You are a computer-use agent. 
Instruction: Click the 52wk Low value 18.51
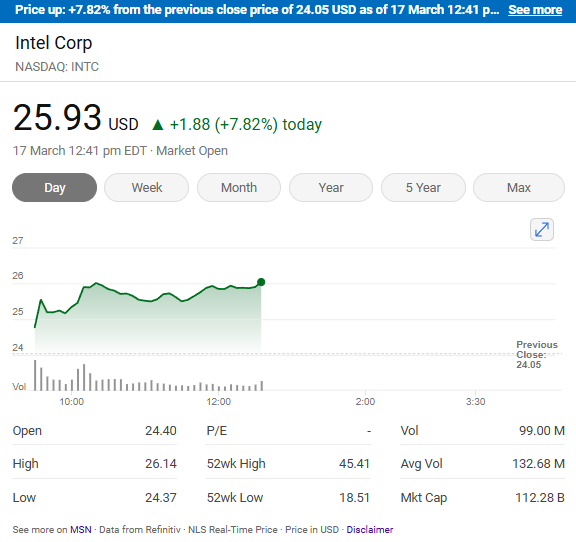pos(354,498)
